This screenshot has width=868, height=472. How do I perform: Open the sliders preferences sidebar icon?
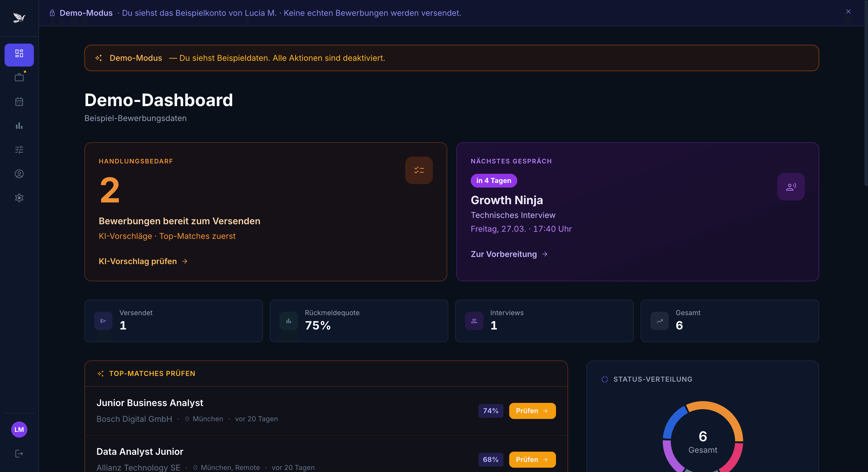(x=19, y=150)
